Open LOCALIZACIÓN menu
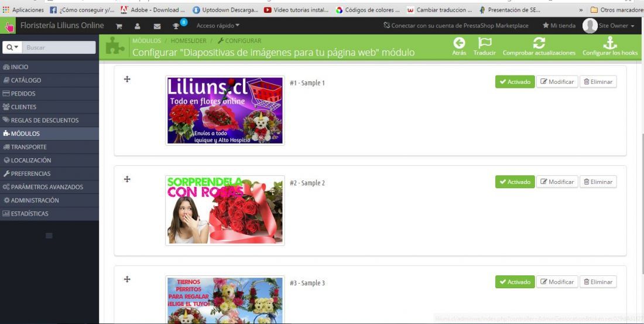The image size is (644, 324). pos(49,161)
